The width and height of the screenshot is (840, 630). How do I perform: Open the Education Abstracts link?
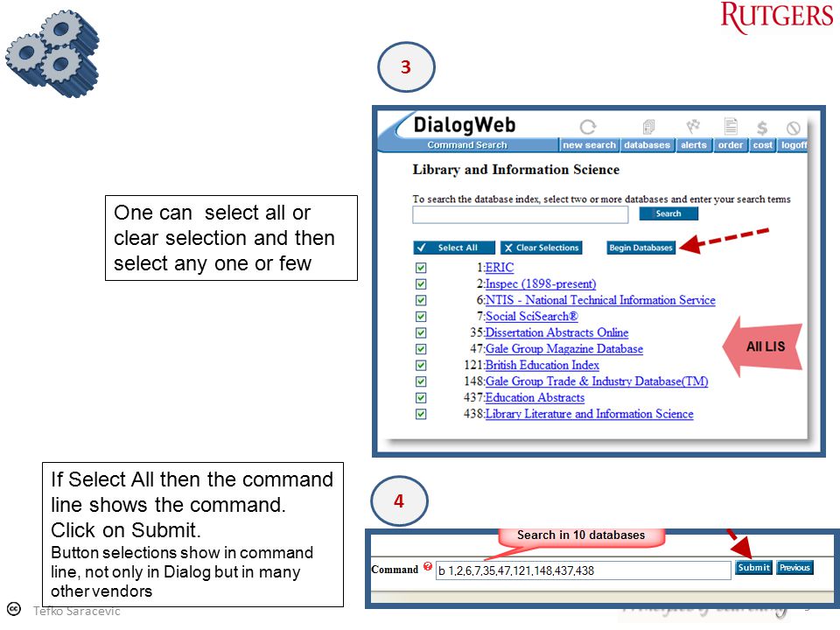535,397
